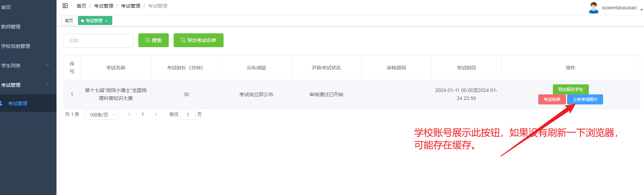Screen dimensions: 644x195
Task: Click the 考试名称 column header
Action: (116, 68)
